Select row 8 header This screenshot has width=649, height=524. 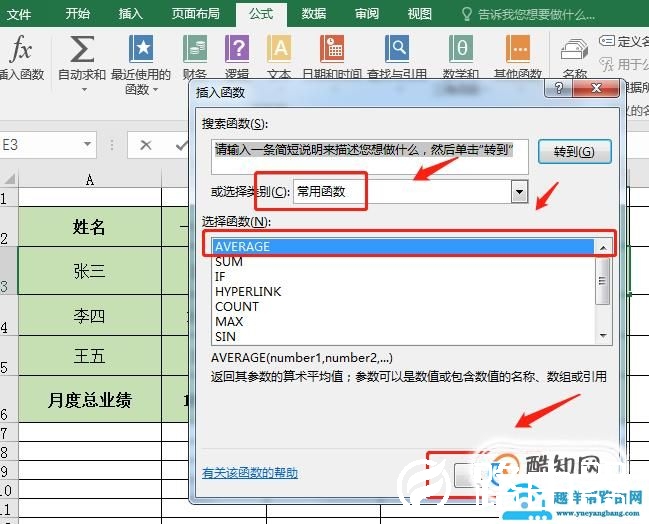click(x=8, y=451)
